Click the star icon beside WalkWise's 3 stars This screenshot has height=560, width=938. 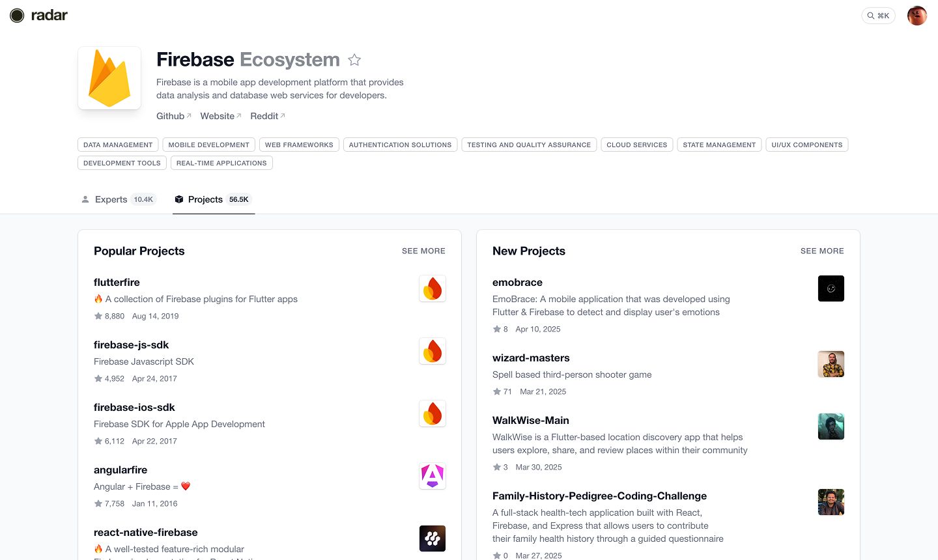tap(497, 467)
